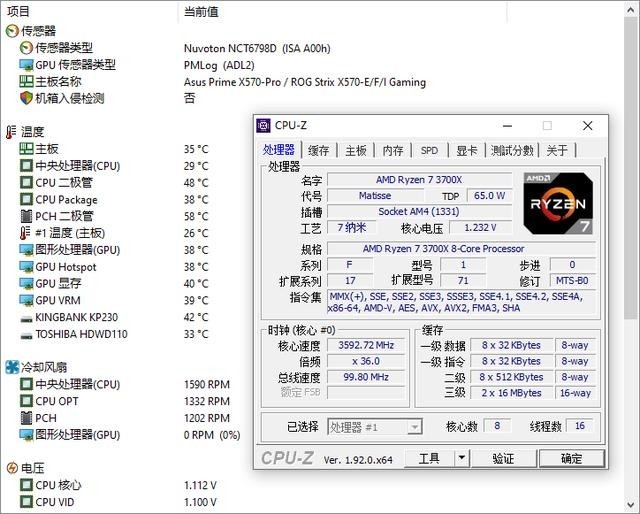Select the Nuvoton NCT6798D sensor value
Image resolution: width=640 pixels, height=514 pixels.
pos(257,49)
